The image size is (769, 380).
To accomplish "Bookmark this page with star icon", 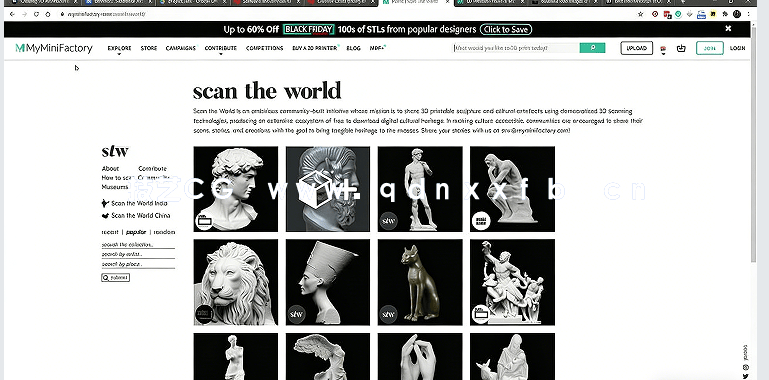I will (641, 14).
